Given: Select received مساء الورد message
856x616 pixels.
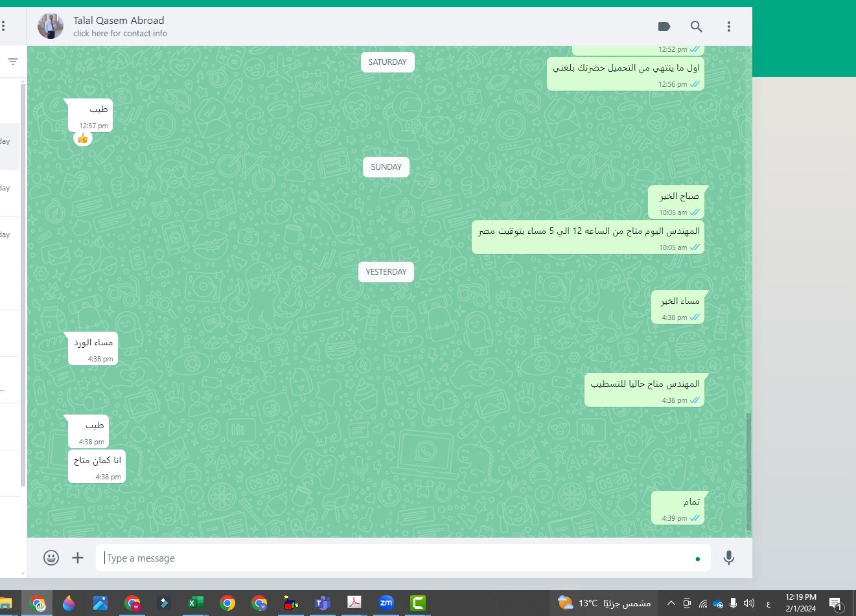Looking at the screenshot, I should (93, 348).
